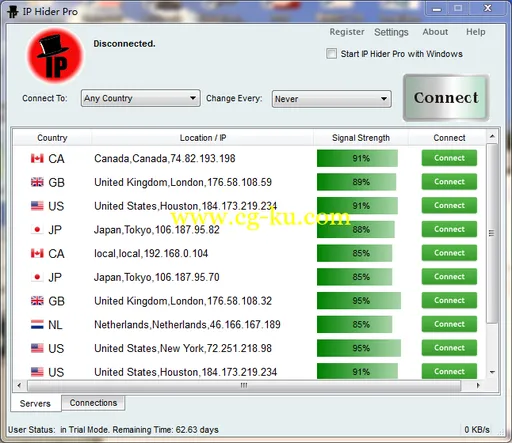Open the Connect To country dropdown
This screenshot has width=512, height=443.
pos(140,98)
